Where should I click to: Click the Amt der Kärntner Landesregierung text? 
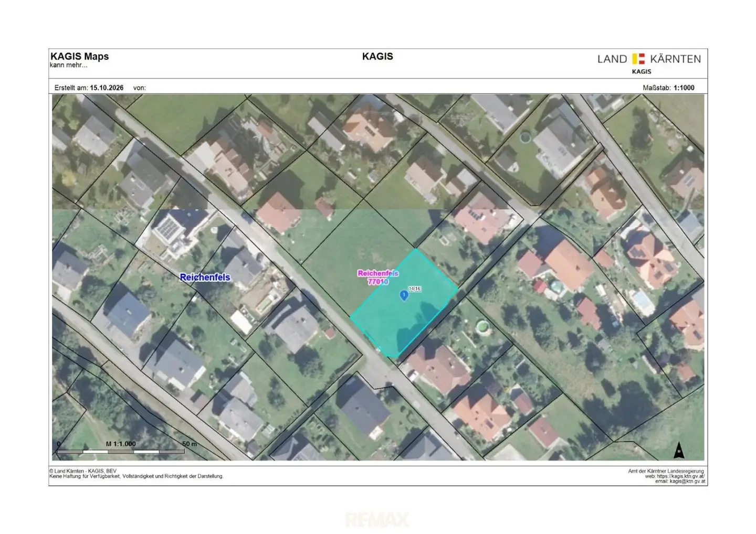point(666,471)
